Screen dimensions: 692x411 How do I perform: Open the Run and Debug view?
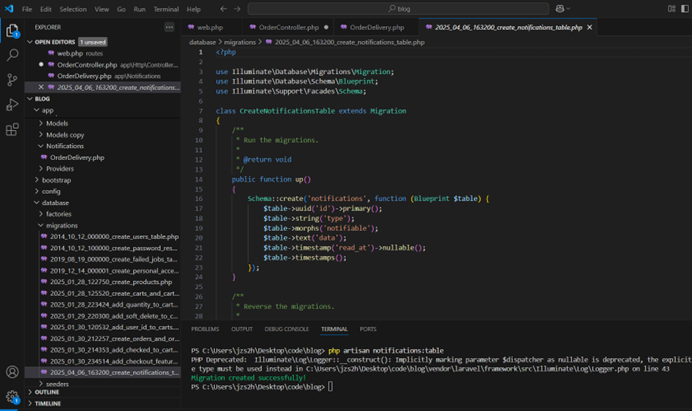point(12,105)
